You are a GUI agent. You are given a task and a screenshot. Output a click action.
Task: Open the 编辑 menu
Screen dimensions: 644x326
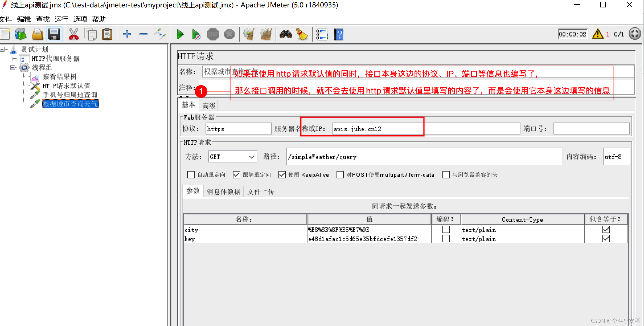tap(24, 19)
